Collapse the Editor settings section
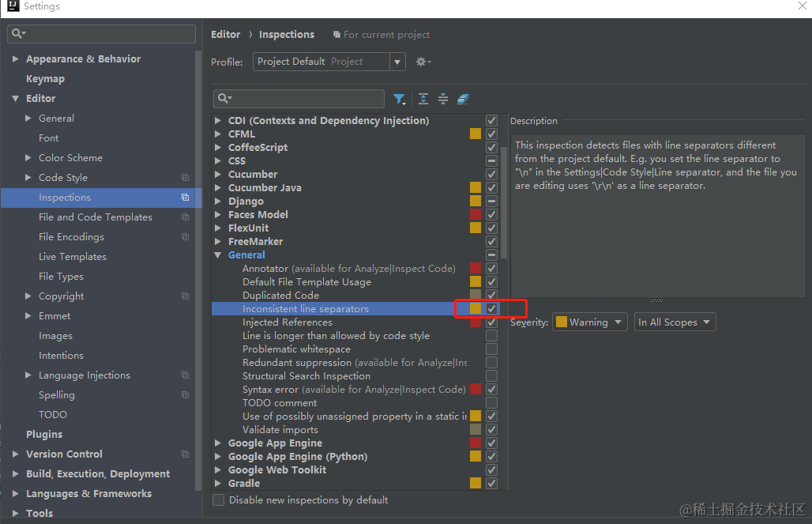Screen dimensions: 812x524 click(x=16, y=99)
